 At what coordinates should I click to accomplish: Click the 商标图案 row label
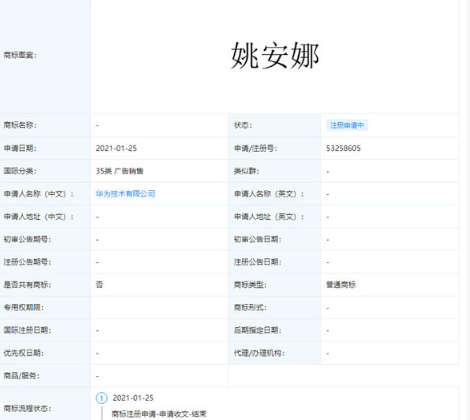tap(20, 55)
